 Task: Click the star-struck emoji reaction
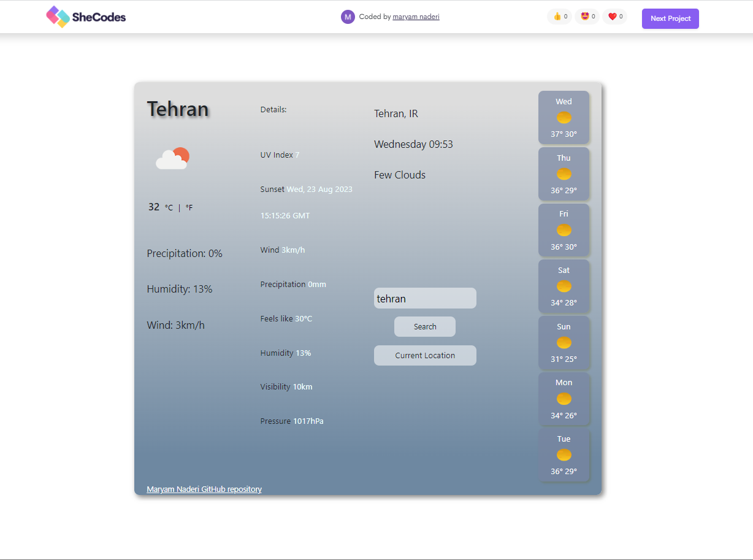pyautogui.click(x=584, y=17)
